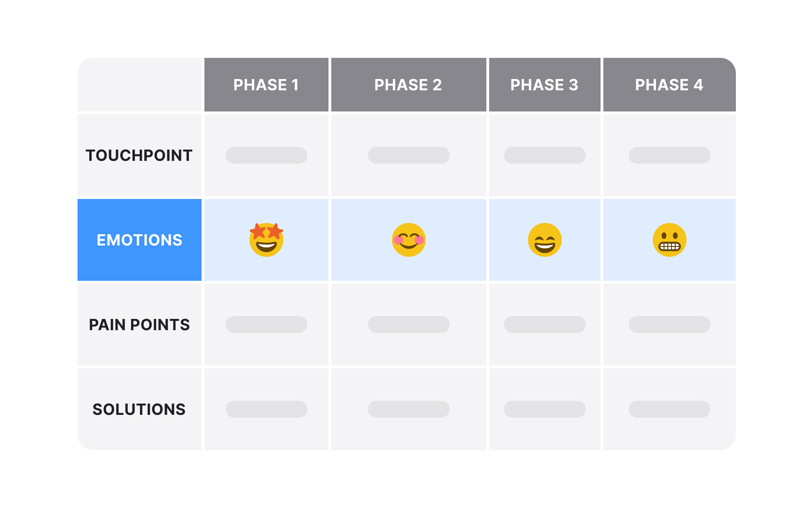Select the Emotions row label

(x=140, y=240)
